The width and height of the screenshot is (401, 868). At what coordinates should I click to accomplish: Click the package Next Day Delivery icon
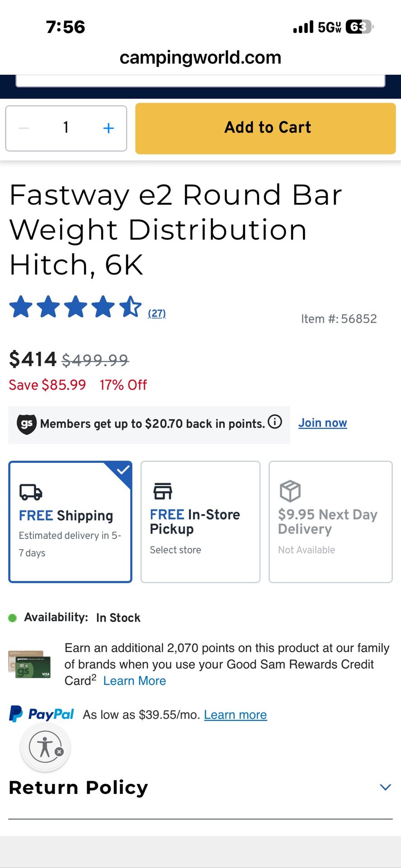(289, 491)
